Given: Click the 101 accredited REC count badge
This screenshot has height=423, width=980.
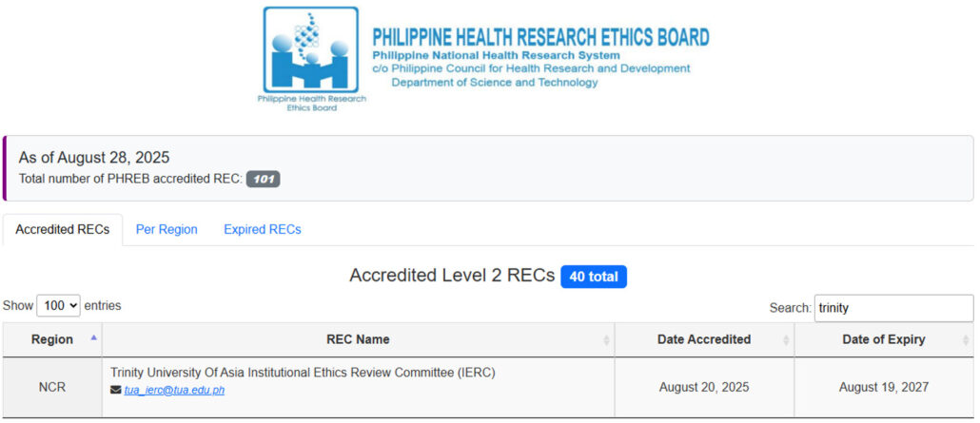Looking at the screenshot, I should tap(264, 179).
